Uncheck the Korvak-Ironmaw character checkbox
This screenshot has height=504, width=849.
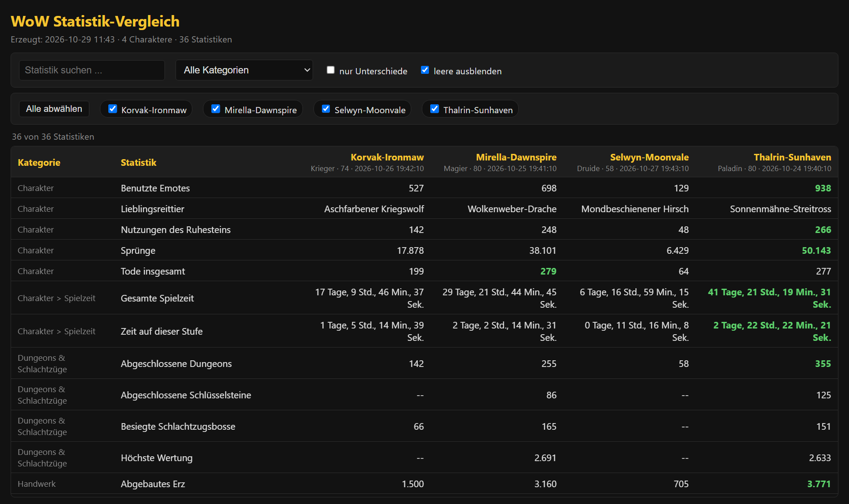pyautogui.click(x=113, y=109)
